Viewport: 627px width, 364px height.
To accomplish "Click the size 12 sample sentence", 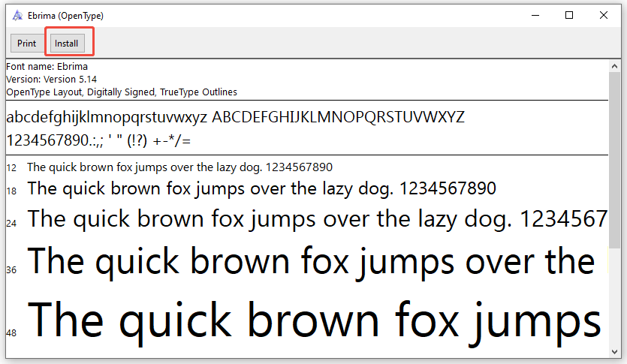I will [179, 167].
